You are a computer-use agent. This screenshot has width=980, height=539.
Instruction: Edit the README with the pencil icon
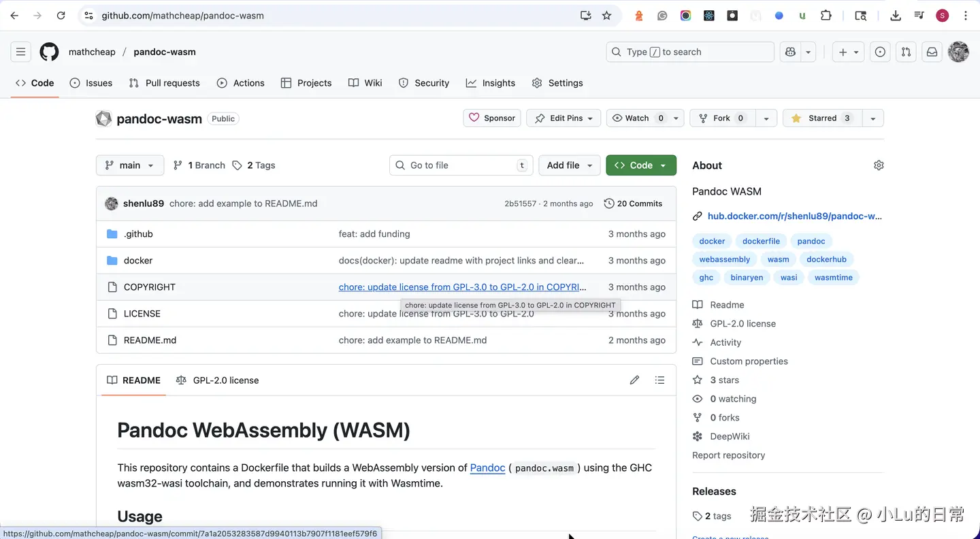pyautogui.click(x=634, y=380)
